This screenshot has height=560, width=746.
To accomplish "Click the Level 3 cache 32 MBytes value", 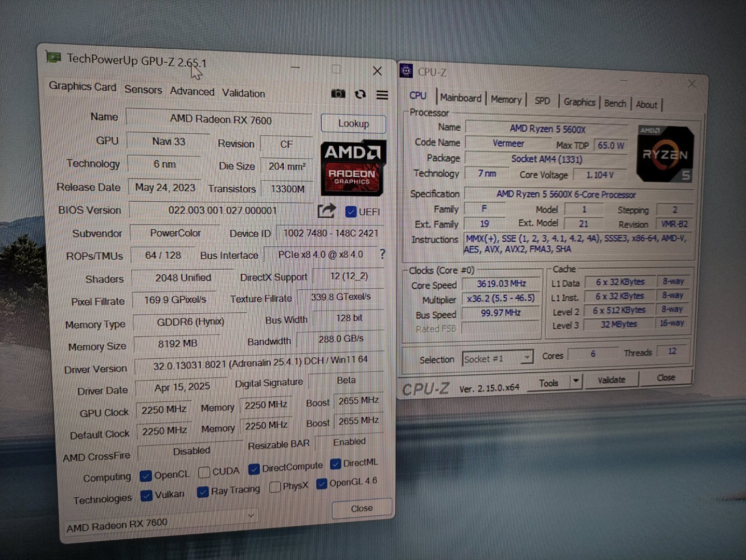I will click(619, 324).
